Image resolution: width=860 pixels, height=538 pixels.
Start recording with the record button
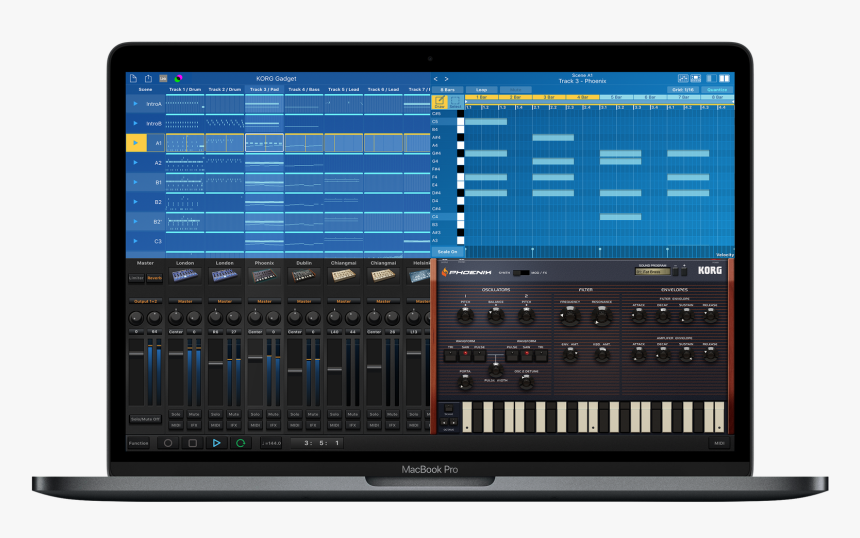[x=168, y=443]
